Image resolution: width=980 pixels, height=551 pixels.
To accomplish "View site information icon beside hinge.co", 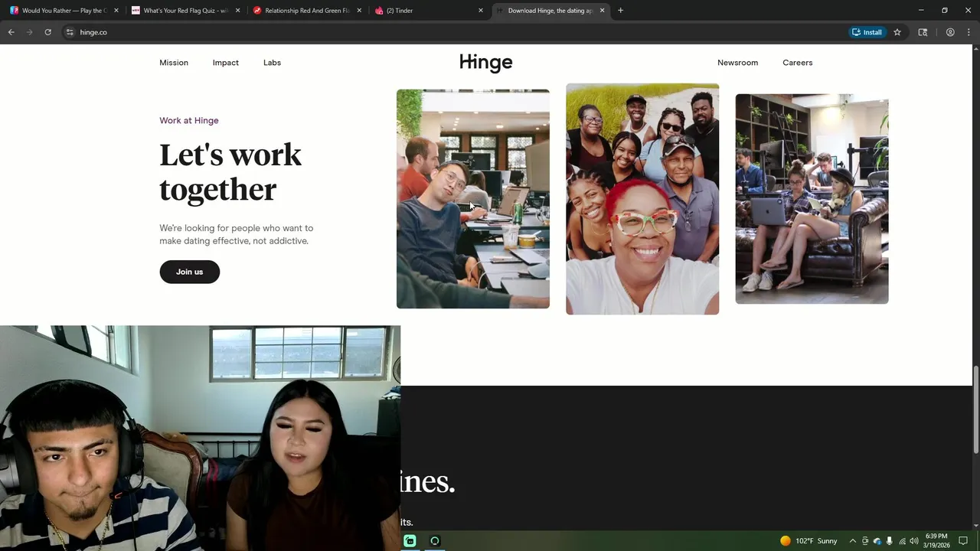I will coord(70,32).
